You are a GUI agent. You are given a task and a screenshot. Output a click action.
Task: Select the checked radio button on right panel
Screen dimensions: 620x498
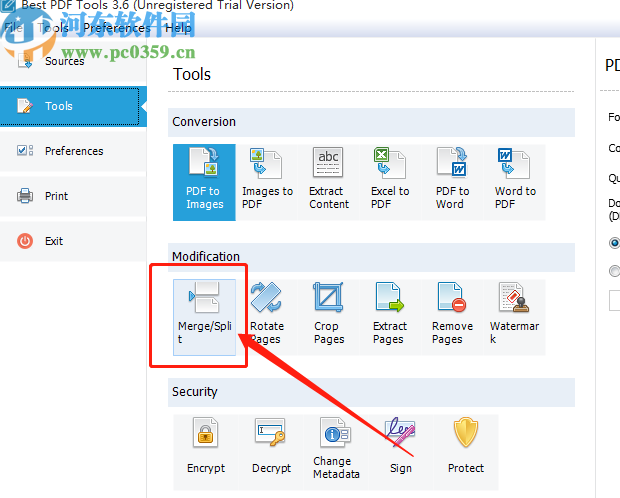coord(614,242)
